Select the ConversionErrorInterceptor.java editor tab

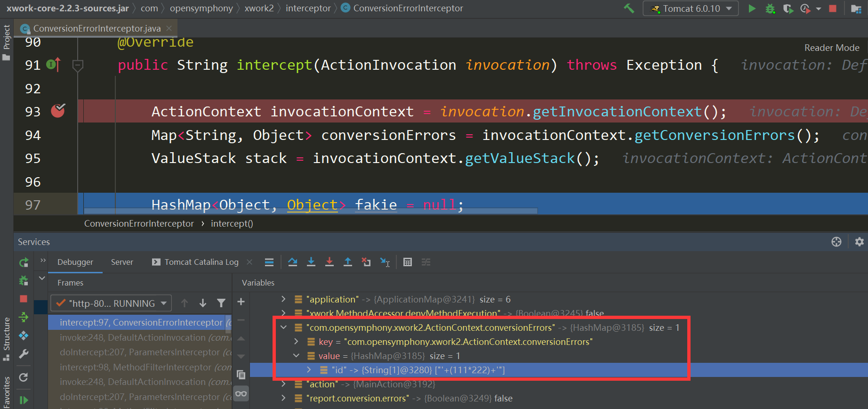96,28
